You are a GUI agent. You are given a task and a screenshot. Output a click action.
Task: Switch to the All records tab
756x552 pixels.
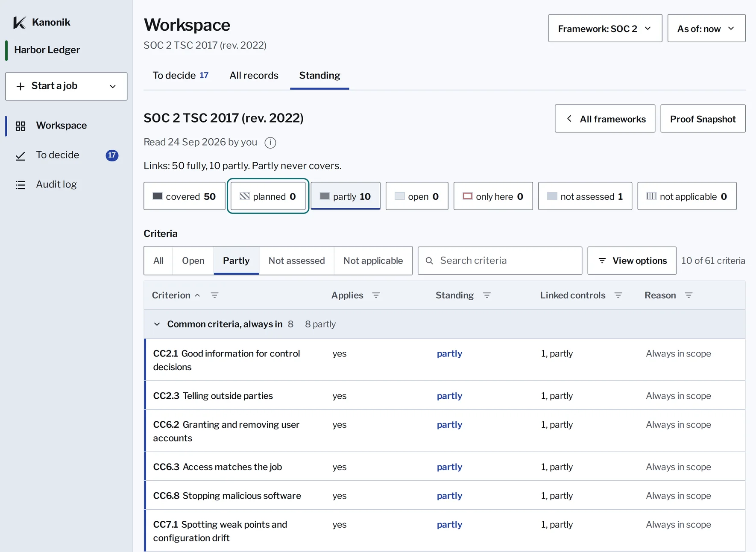tap(254, 76)
